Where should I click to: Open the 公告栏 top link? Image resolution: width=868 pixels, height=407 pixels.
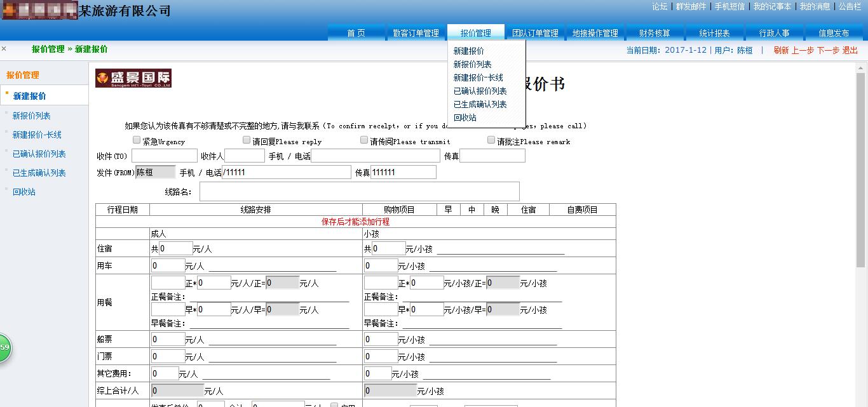(850, 6)
